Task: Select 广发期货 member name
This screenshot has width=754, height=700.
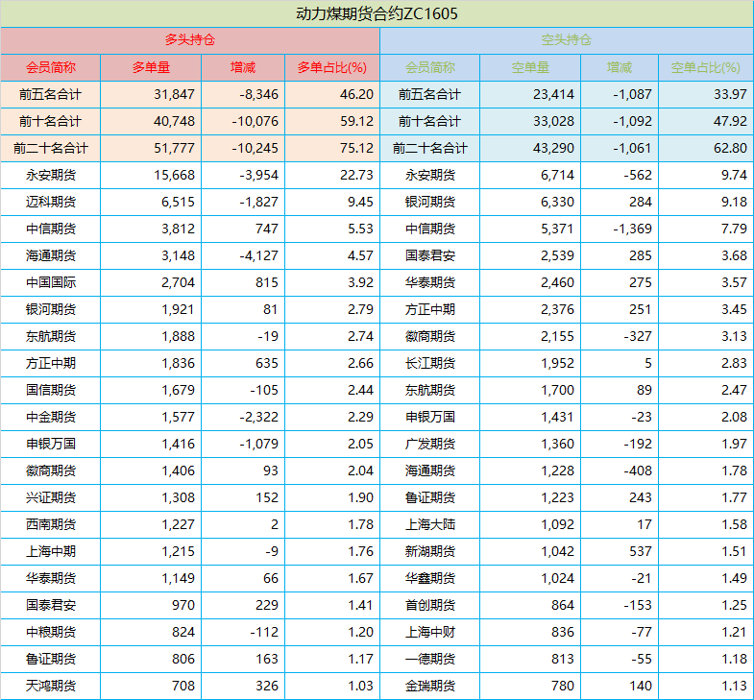Action: click(430, 445)
